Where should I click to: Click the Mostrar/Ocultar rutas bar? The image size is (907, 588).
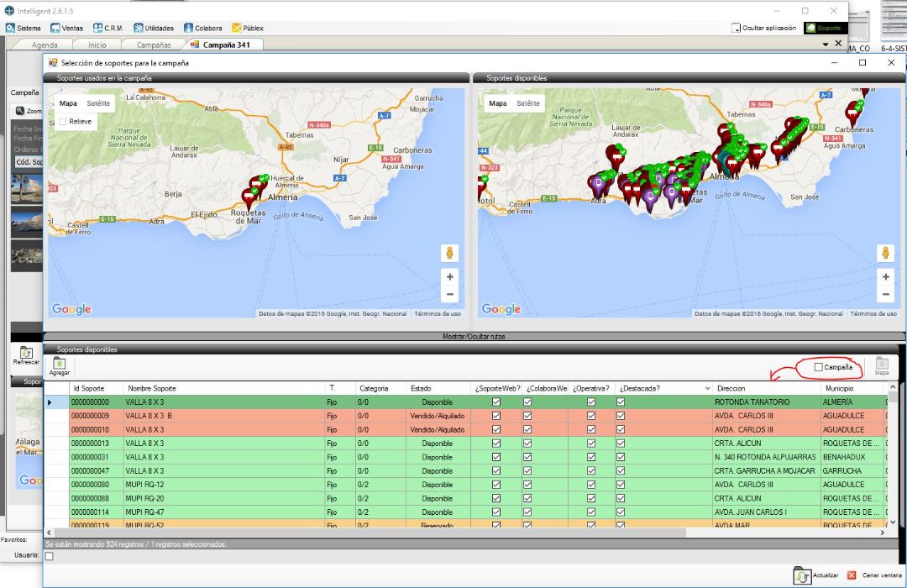[x=474, y=336]
